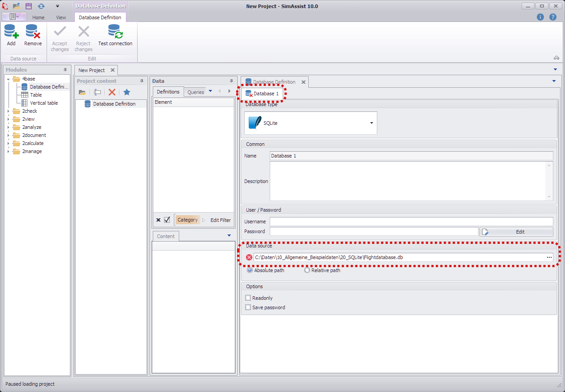Enable the Readonly checkbox
This screenshot has width=565, height=392.
coord(248,298)
